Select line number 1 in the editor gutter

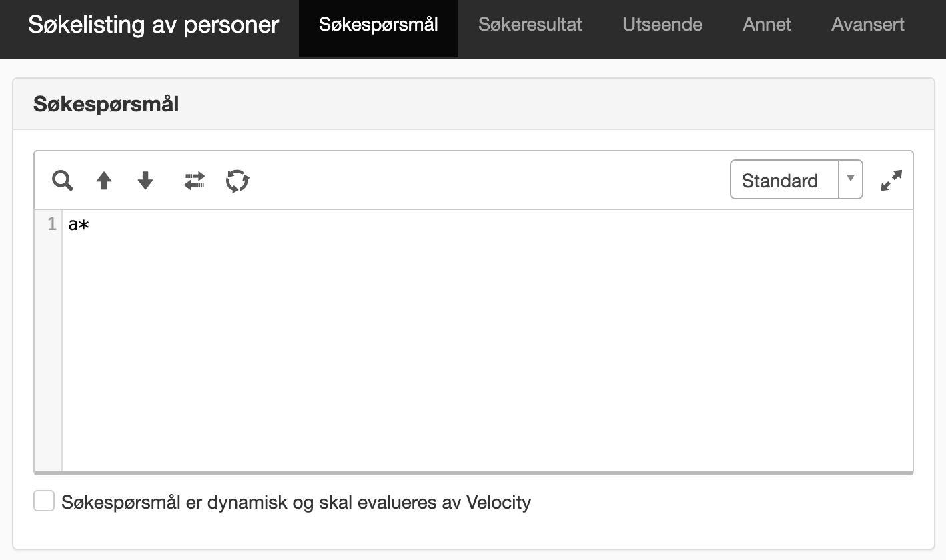(x=52, y=224)
